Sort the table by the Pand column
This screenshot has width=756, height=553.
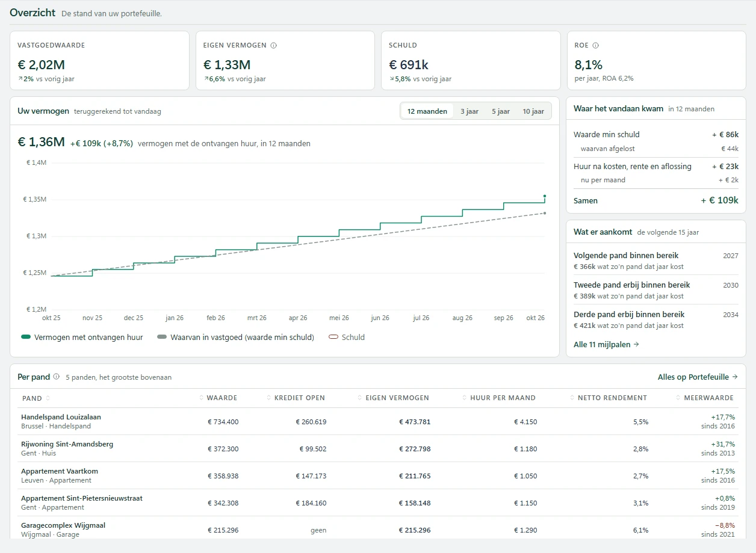click(x=36, y=398)
